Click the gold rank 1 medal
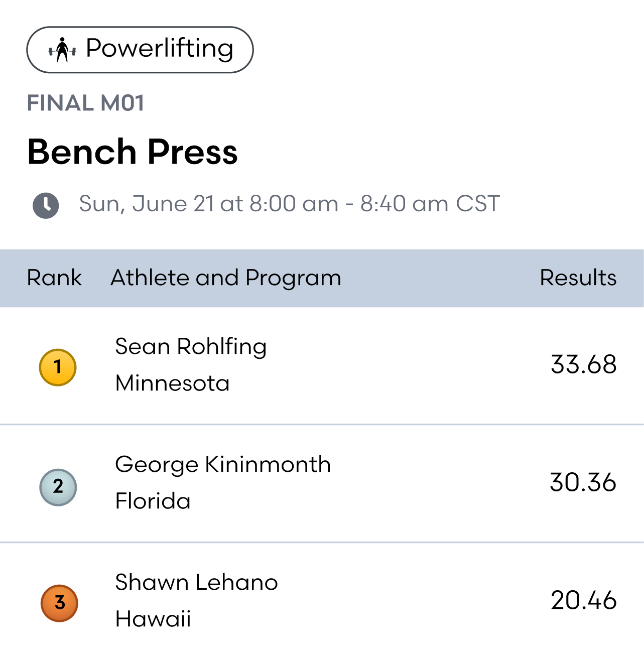 58,367
